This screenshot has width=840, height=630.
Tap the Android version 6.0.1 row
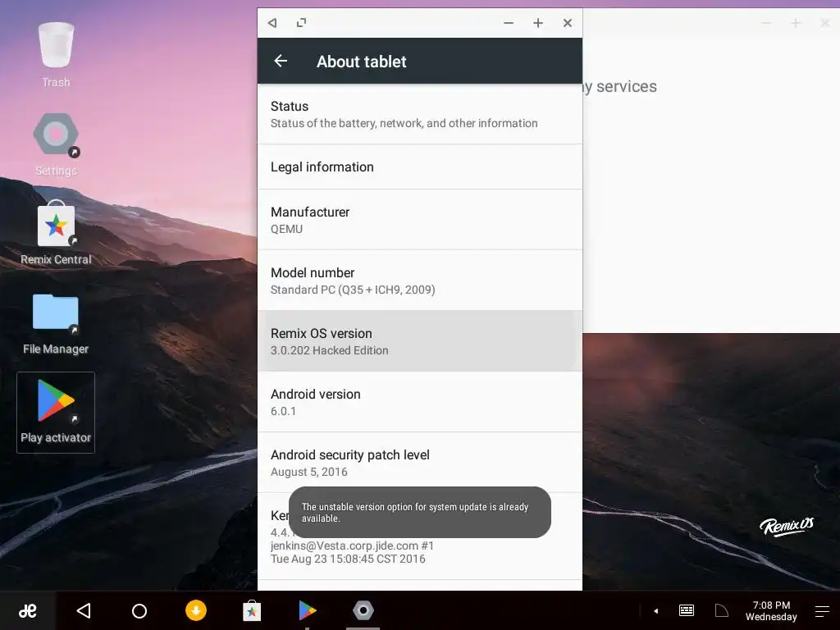[420, 402]
